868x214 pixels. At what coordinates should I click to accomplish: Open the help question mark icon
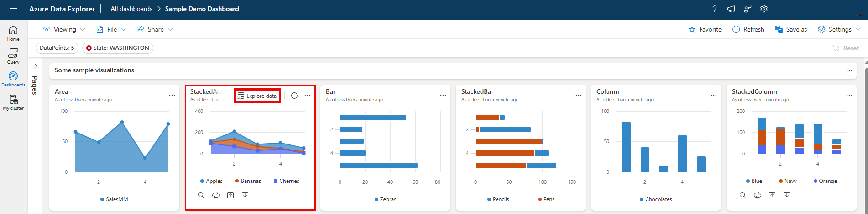pos(715,9)
